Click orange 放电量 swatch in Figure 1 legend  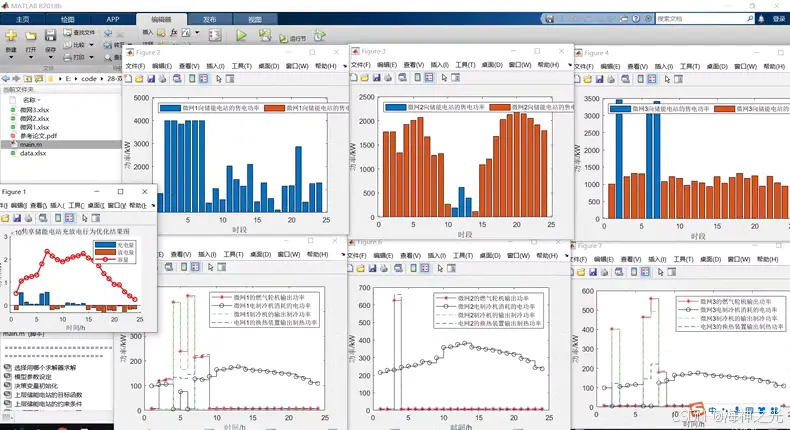(105, 252)
